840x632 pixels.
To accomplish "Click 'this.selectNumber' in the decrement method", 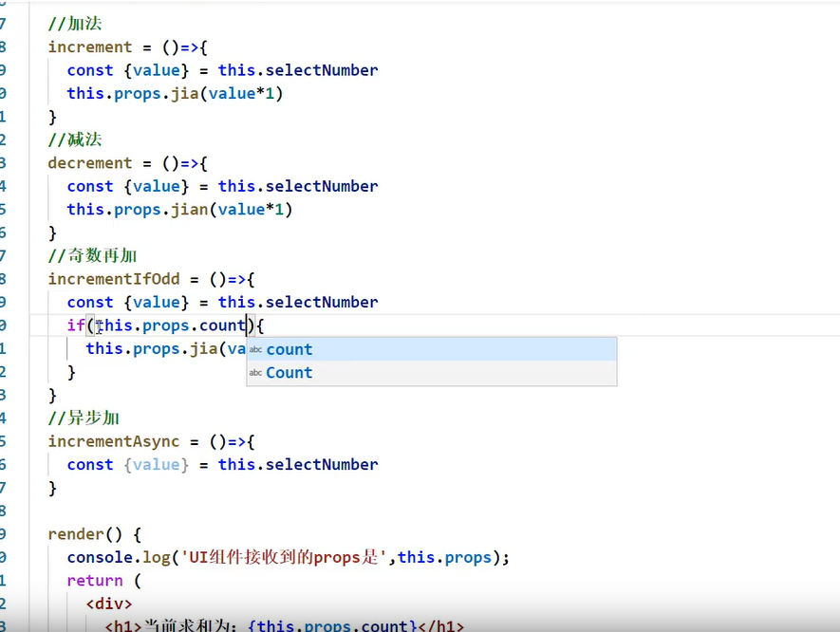I will coord(298,186).
